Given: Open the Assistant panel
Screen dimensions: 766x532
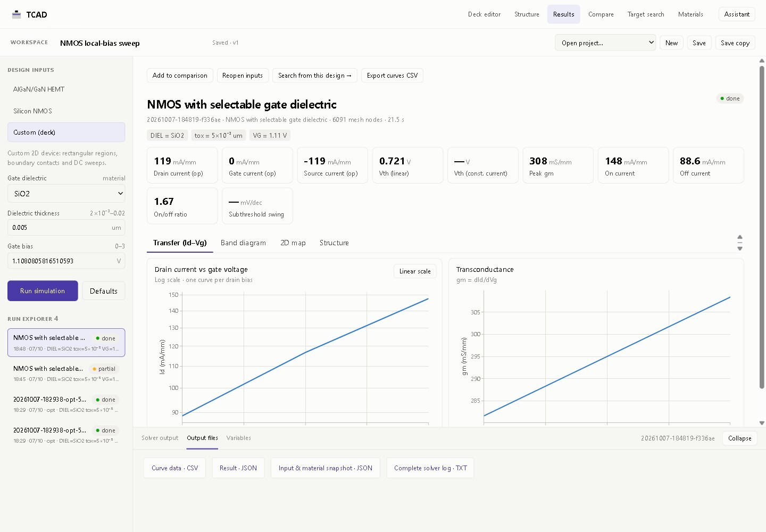Looking at the screenshot, I should tap(737, 14).
